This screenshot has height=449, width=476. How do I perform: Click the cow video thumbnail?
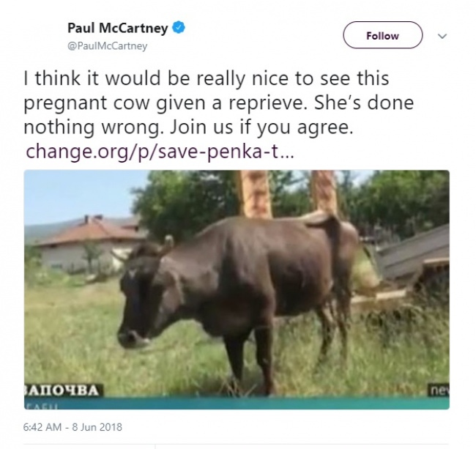[237, 289]
